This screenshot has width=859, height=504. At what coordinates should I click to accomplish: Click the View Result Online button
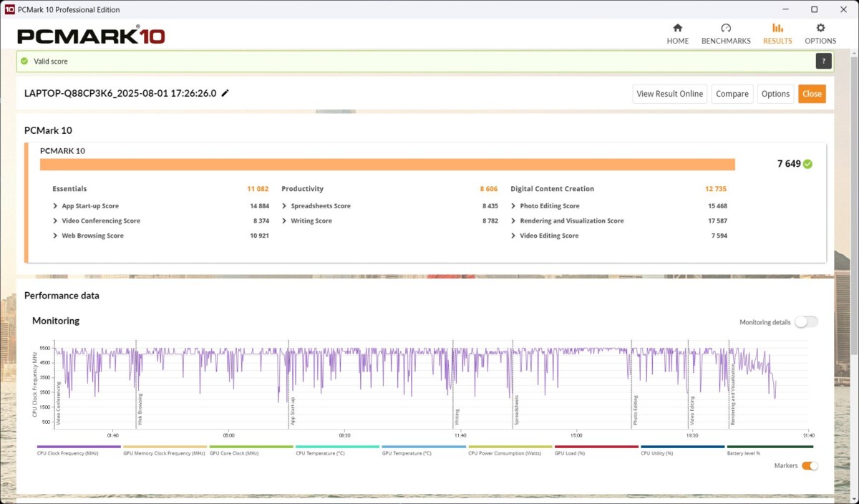click(670, 94)
